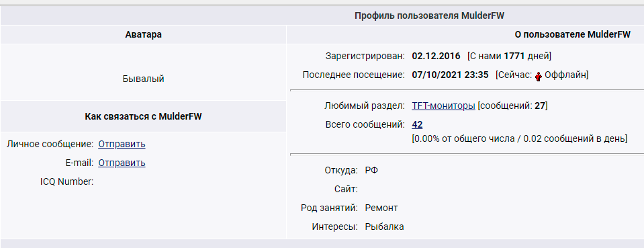
Task: Send a private message via Отправить link
Action: 122,144
